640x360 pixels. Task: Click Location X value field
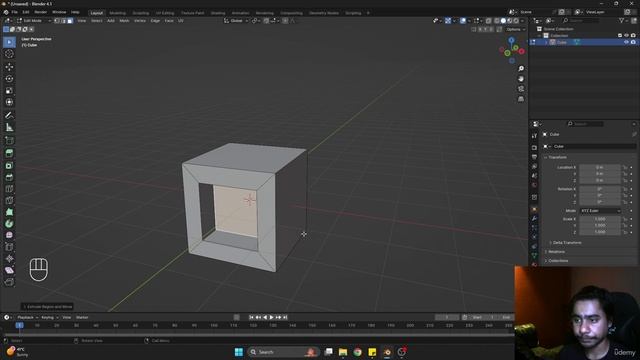coord(600,167)
